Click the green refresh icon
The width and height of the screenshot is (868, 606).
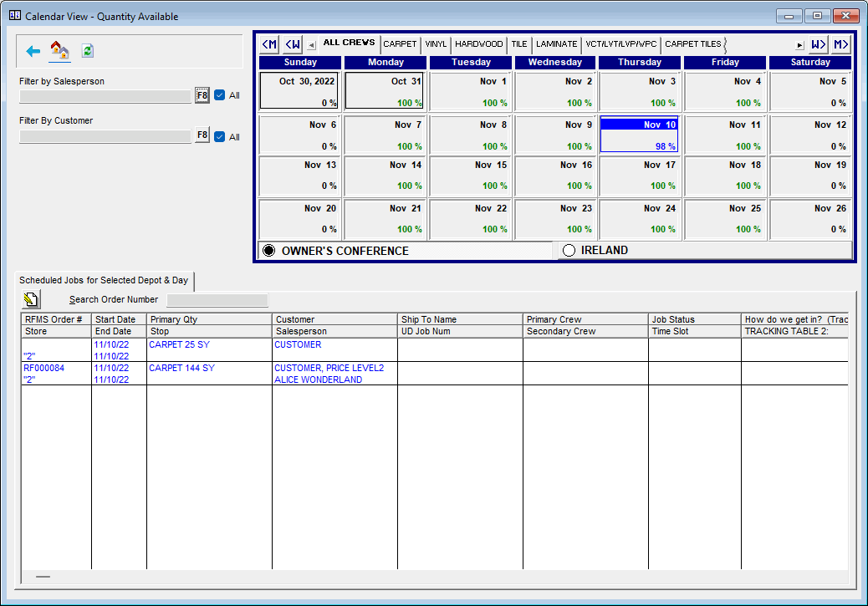coord(88,51)
